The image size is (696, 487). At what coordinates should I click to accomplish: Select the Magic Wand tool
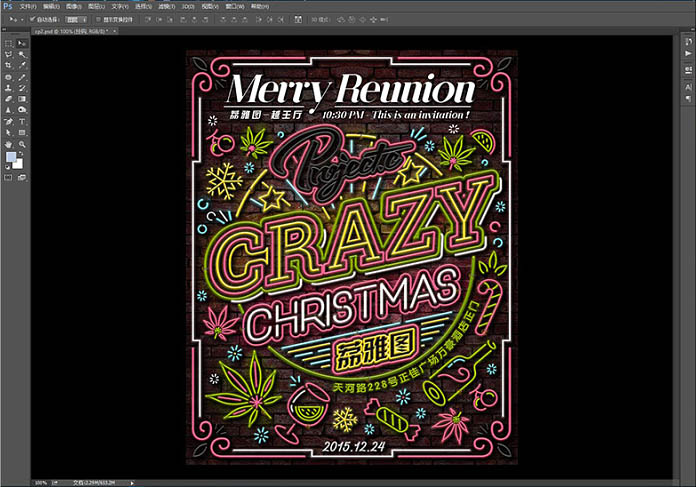pyautogui.click(x=22, y=55)
